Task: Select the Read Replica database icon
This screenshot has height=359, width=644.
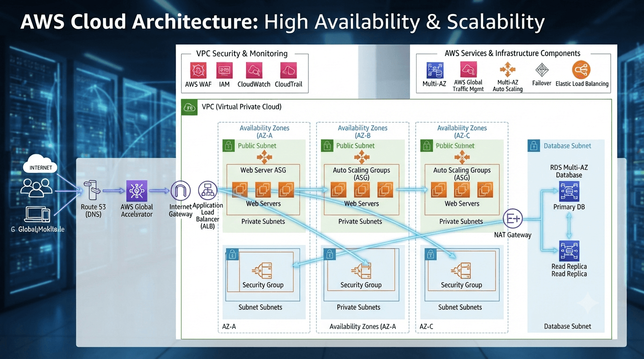Action: (569, 251)
